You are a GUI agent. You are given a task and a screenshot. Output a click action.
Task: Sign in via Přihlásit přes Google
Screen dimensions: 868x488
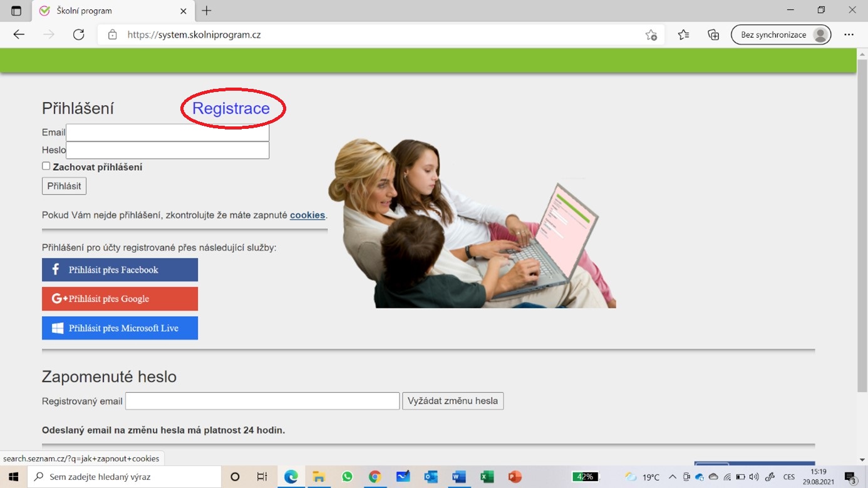(120, 299)
